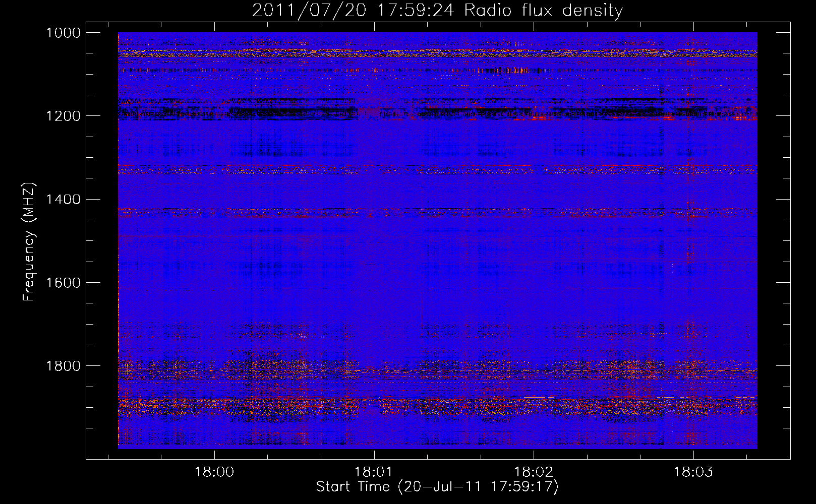Click the '18:00' time axis label

coord(215,472)
